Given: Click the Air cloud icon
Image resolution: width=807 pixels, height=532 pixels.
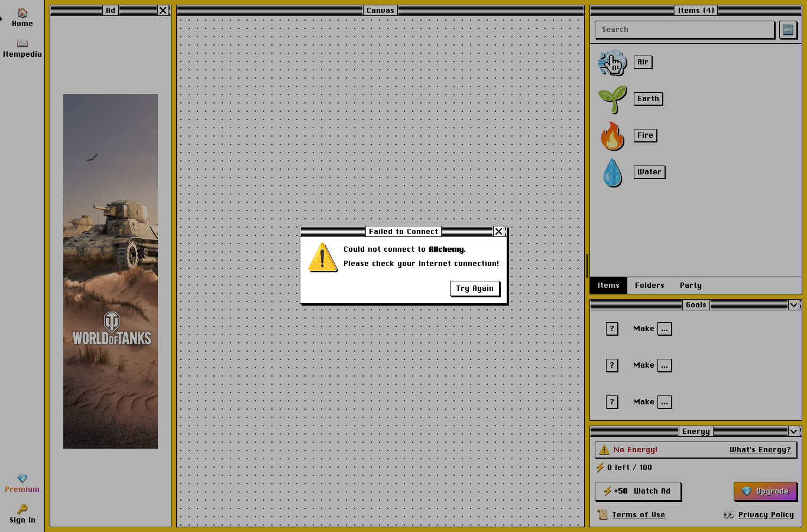Looking at the screenshot, I should pyautogui.click(x=612, y=63).
